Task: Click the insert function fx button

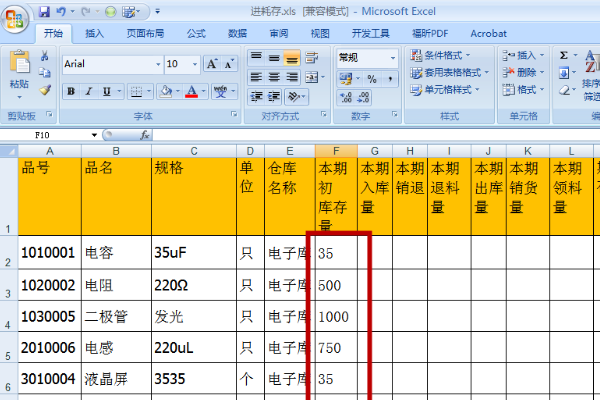Action: coord(145,135)
